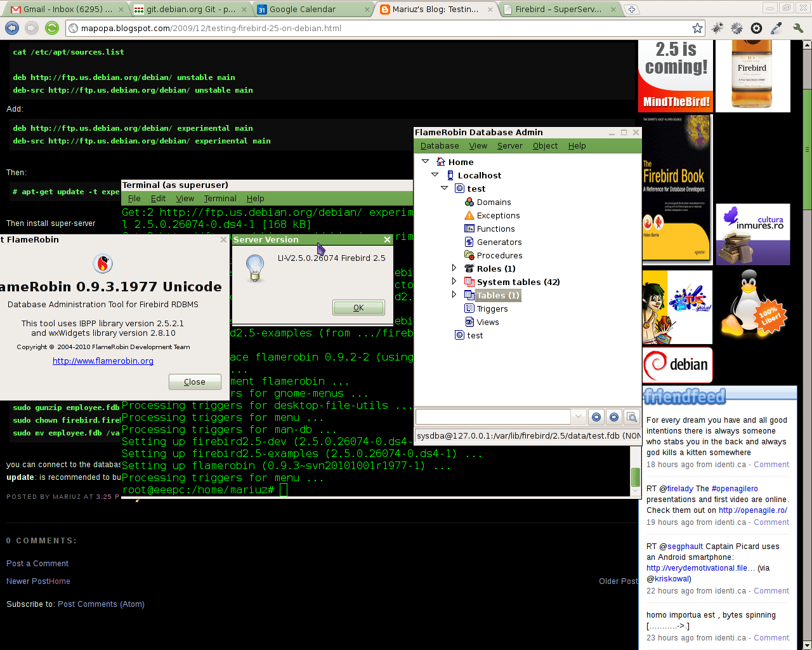
Task: Open the Terminal menu in terminal window
Action: point(220,199)
